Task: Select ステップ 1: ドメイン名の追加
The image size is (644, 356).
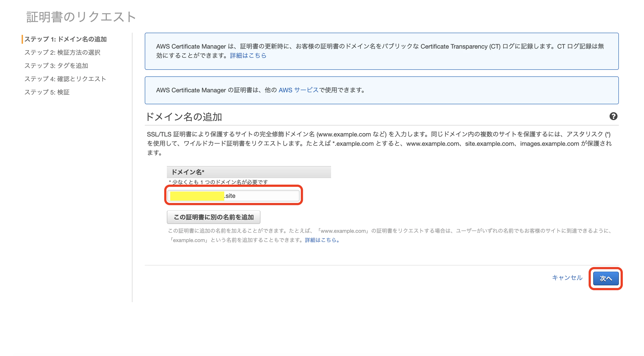Action: point(66,39)
